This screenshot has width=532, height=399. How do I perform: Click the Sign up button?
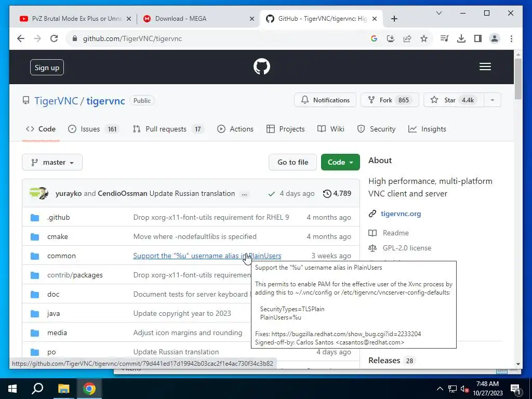tap(47, 68)
